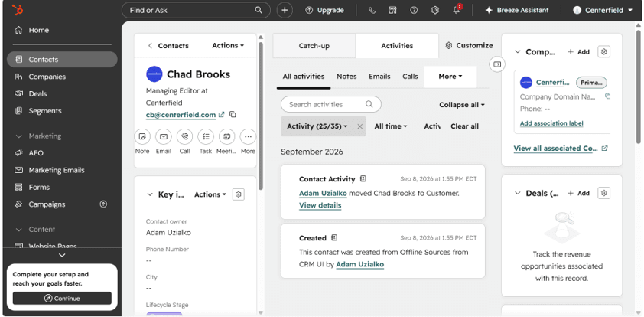Open Key information Actions dropdown
This screenshot has width=644, height=317.
tap(210, 194)
